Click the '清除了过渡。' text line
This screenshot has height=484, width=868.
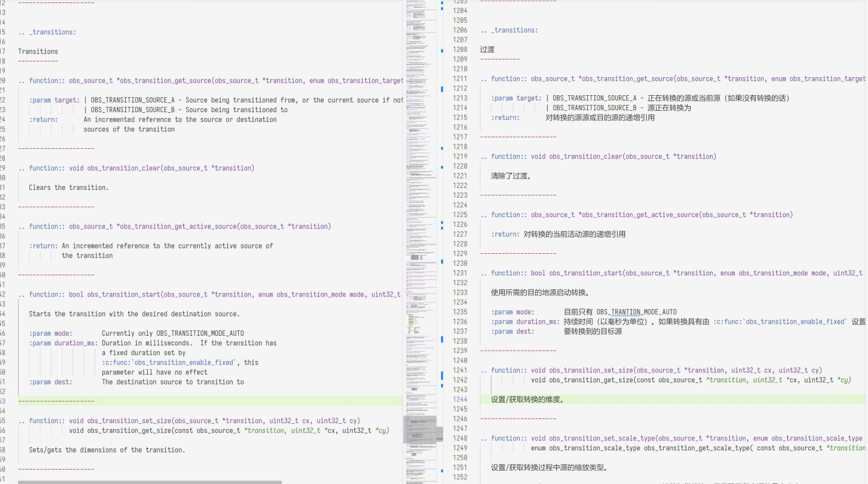pyautogui.click(x=511, y=176)
